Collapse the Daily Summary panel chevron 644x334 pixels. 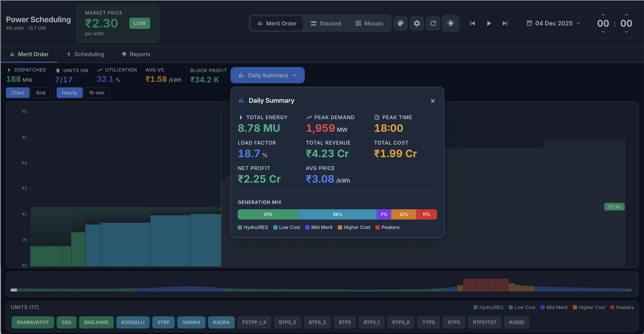point(294,75)
